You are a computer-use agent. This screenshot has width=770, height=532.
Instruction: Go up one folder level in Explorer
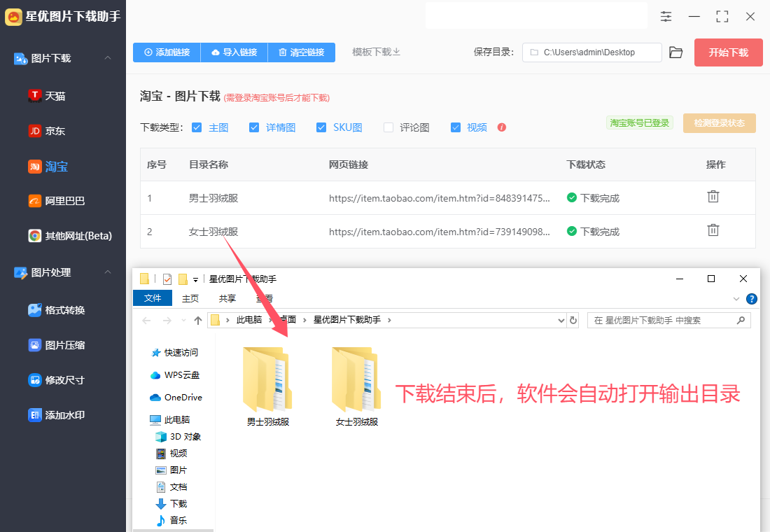pos(198,321)
